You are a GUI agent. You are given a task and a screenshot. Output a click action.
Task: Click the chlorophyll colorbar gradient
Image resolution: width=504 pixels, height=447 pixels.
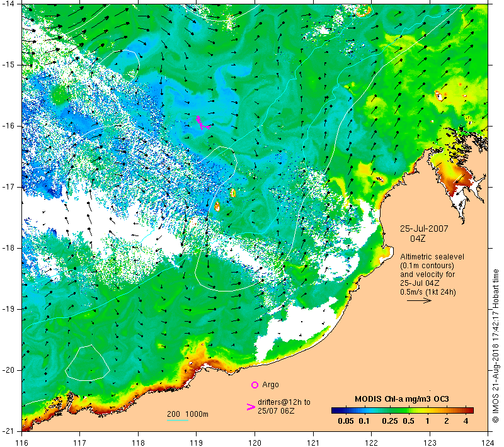403,410
